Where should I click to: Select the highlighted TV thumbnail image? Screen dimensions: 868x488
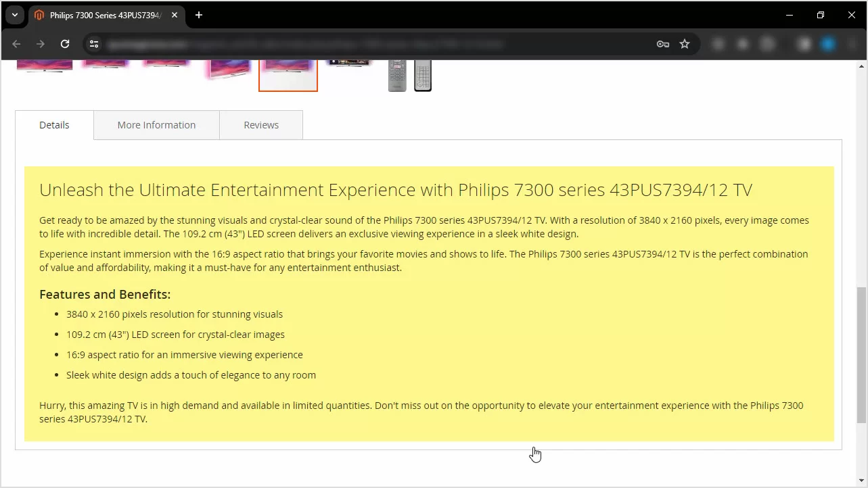[x=288, y=75]
